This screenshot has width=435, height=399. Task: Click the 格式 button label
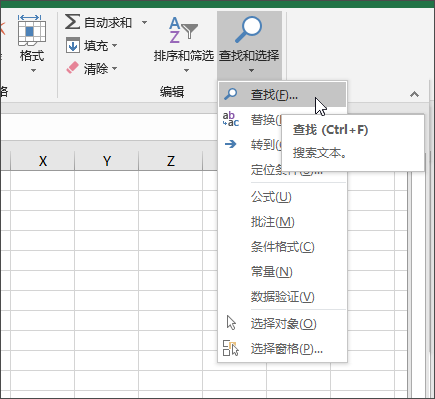point(32,55)
